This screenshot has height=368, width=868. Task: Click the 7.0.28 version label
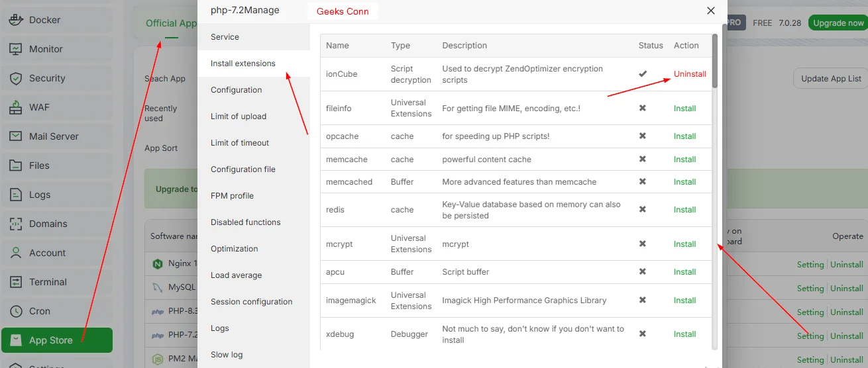(790, 23)
